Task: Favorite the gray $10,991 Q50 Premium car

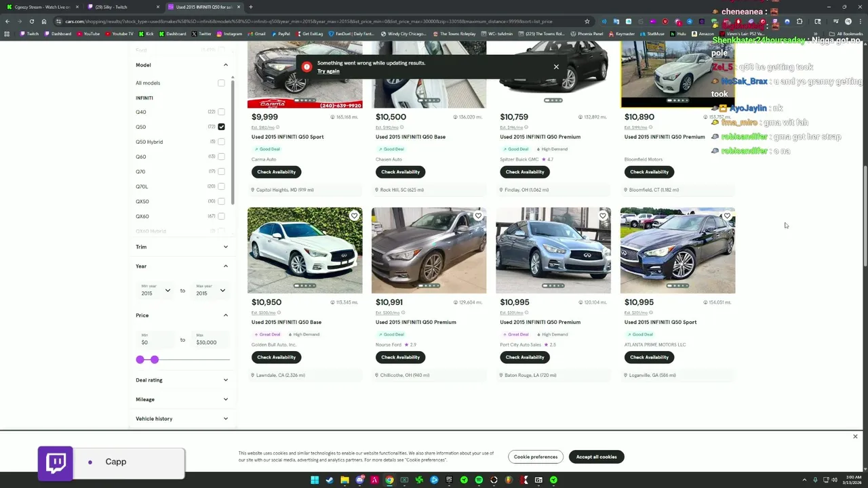Action: click(478, 216)
